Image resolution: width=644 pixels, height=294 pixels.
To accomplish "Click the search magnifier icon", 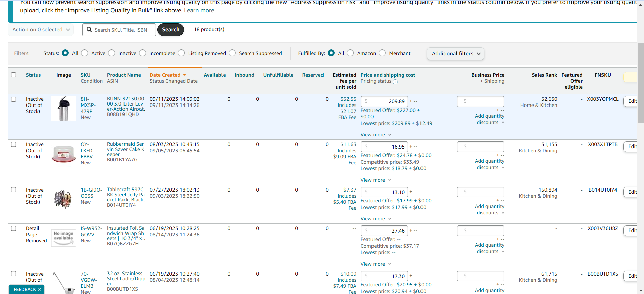I will coord(89,30).
